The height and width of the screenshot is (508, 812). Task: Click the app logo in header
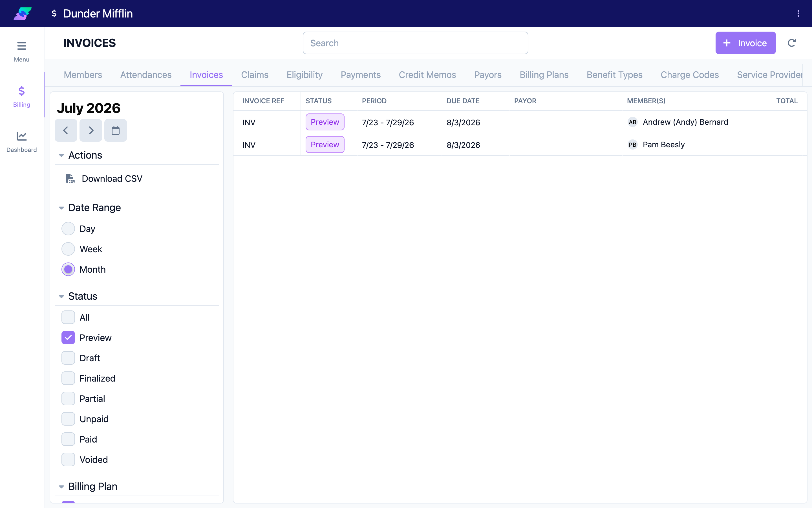pyautogui.click(x=23, y=14)
